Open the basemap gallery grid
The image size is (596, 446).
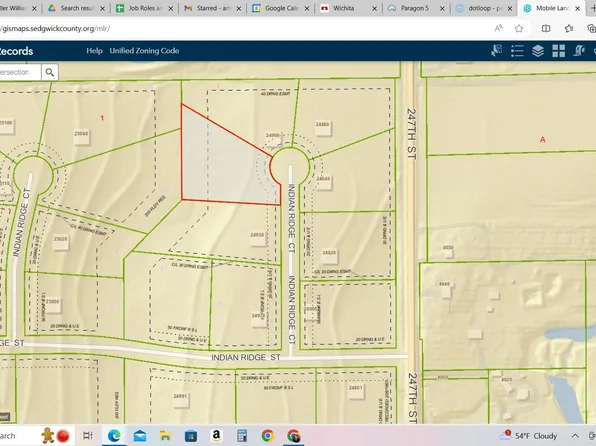click(558, 51)
